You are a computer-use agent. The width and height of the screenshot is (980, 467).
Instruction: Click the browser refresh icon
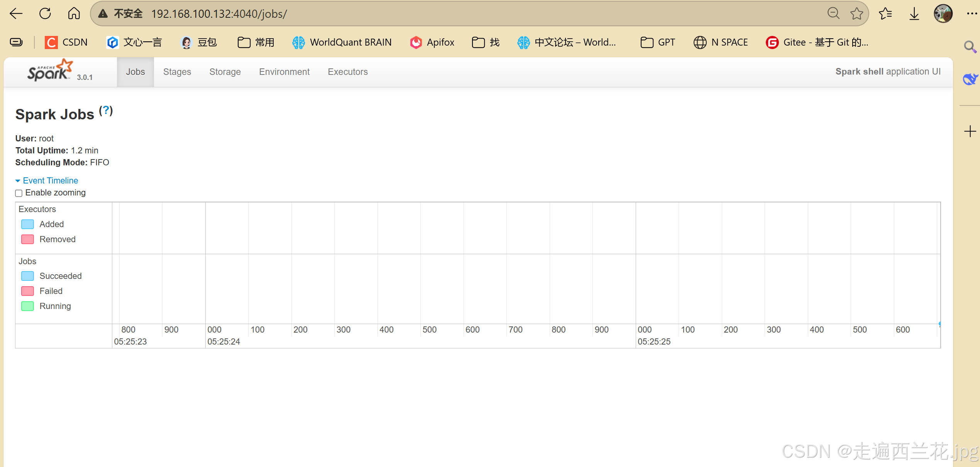pos(45,14)
